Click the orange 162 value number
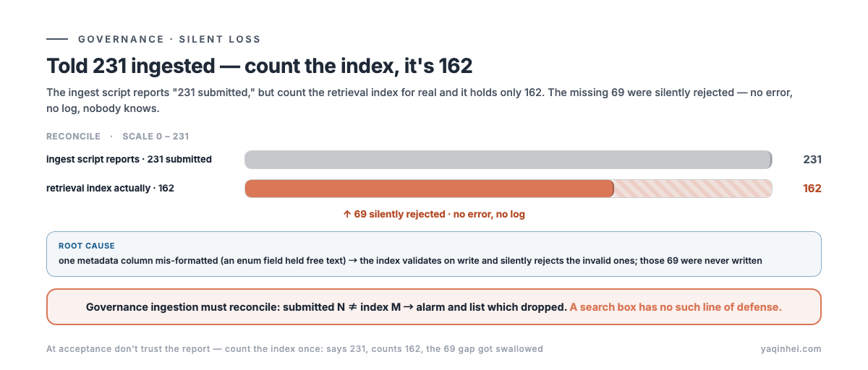 click(812, 189)
